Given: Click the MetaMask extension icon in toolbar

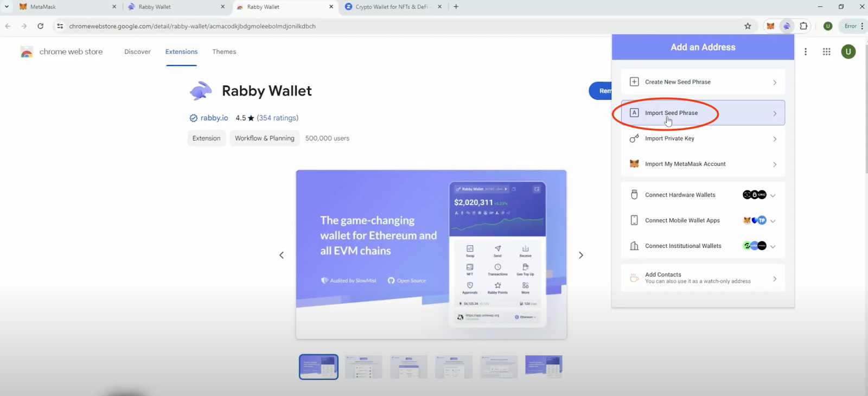Looking at the screenshot, I should tap(770, 26).
